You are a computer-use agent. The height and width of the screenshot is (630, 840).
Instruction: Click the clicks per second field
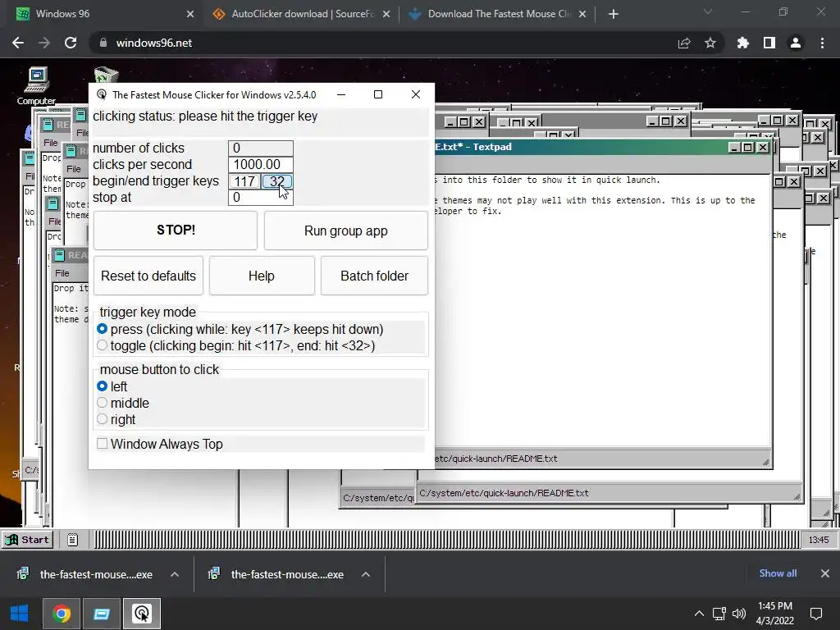[x=261, y=164]
